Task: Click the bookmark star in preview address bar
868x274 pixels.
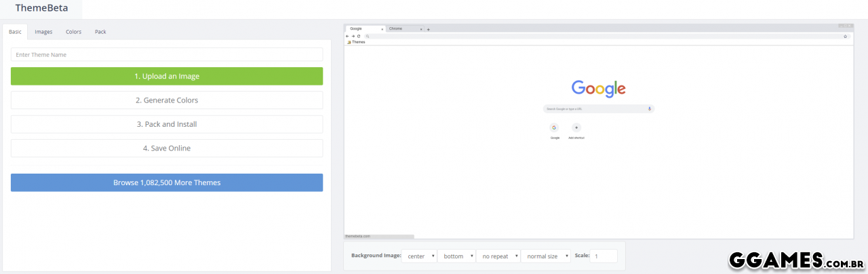Action: pos(845,36)
